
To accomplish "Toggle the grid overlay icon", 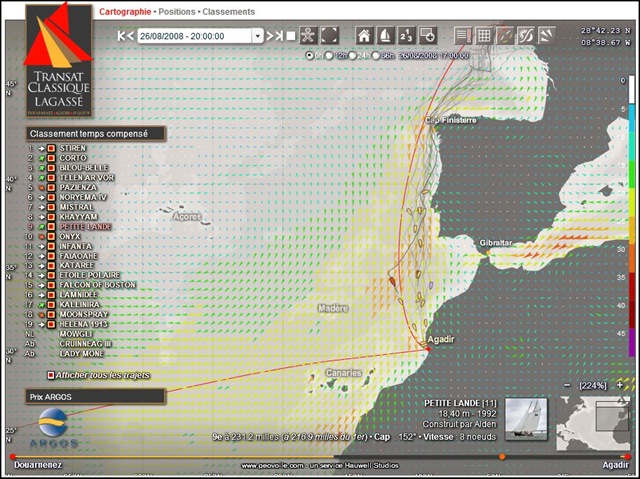I will [x=484, y=35].
